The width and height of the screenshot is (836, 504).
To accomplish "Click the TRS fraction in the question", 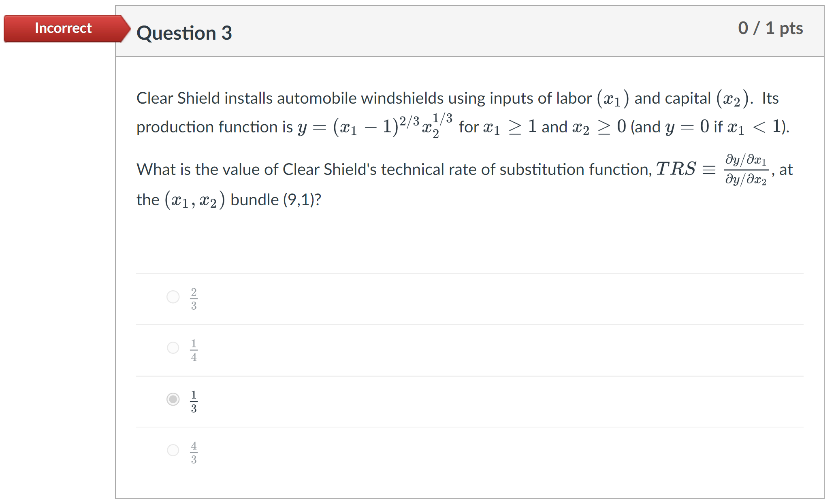I will point(746,170).
